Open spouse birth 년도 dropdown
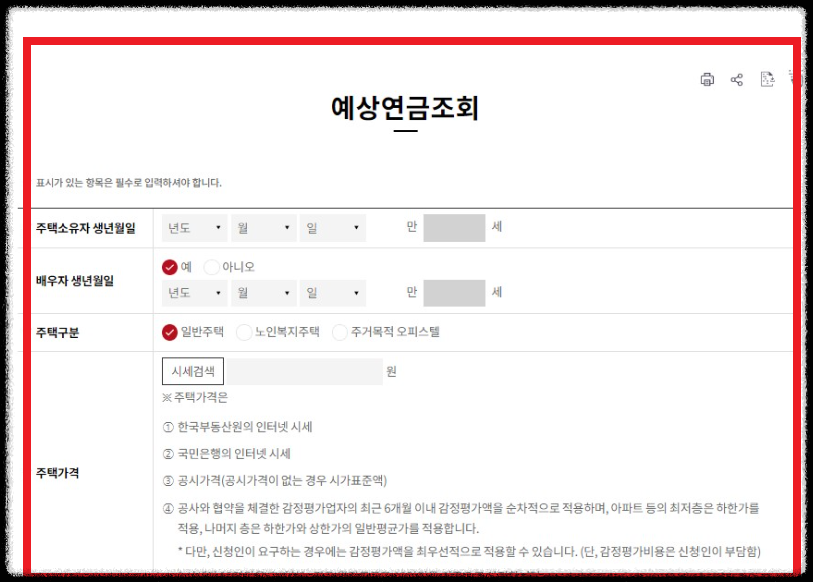 point(194,293)
